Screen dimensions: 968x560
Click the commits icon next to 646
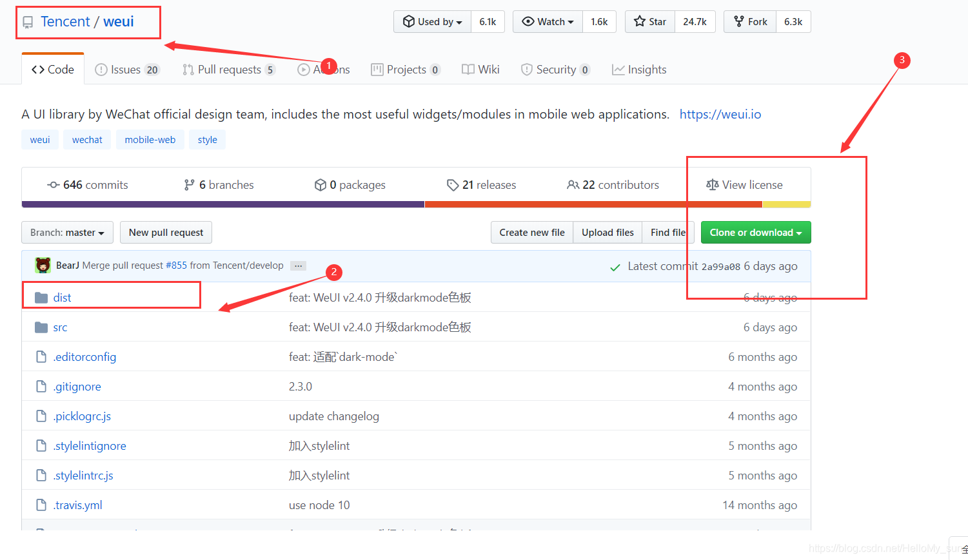point(54,185)
